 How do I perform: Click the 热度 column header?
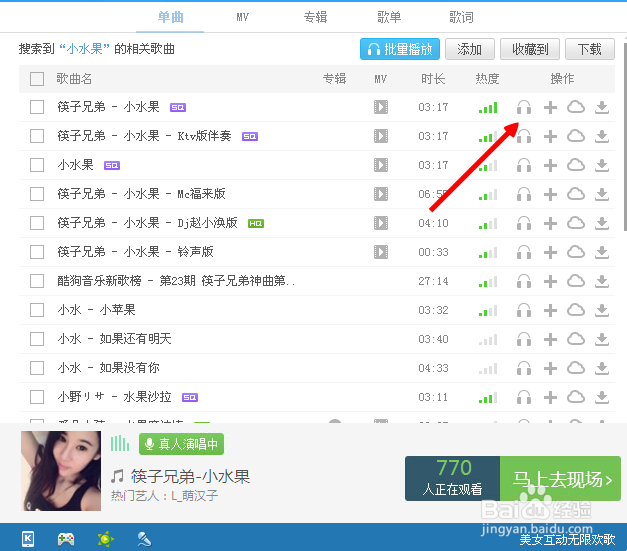click(487, 79)
